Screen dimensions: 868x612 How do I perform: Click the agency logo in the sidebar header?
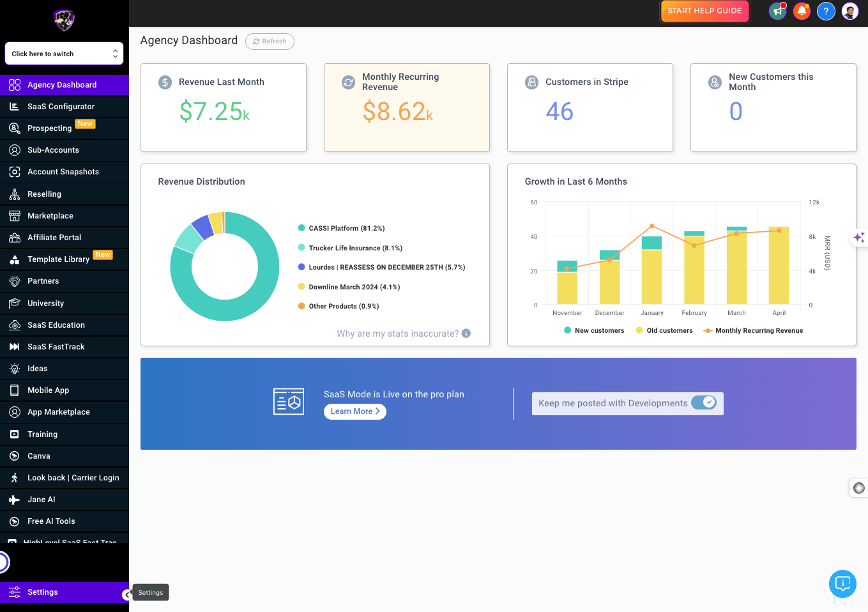coord(64,20)
